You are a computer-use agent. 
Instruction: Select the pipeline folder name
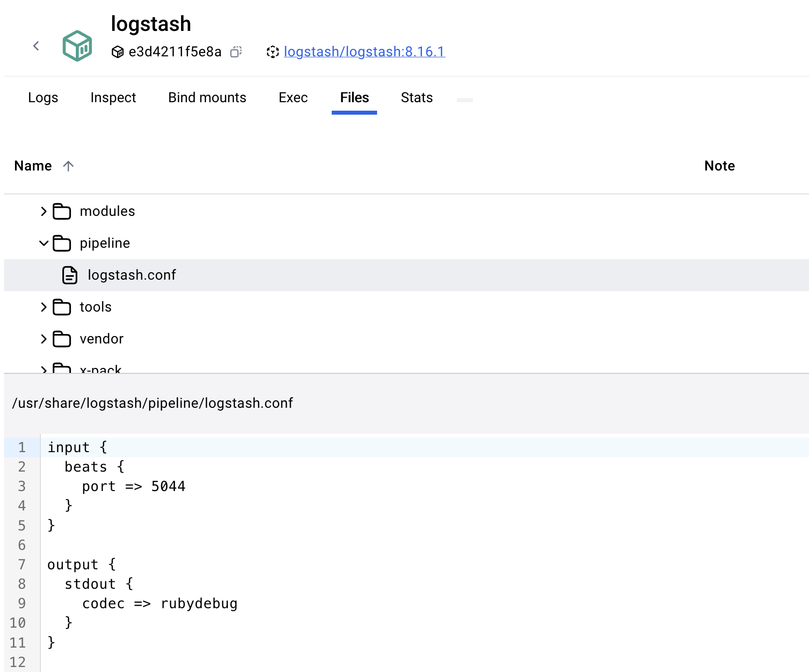(x=105, y=243)
